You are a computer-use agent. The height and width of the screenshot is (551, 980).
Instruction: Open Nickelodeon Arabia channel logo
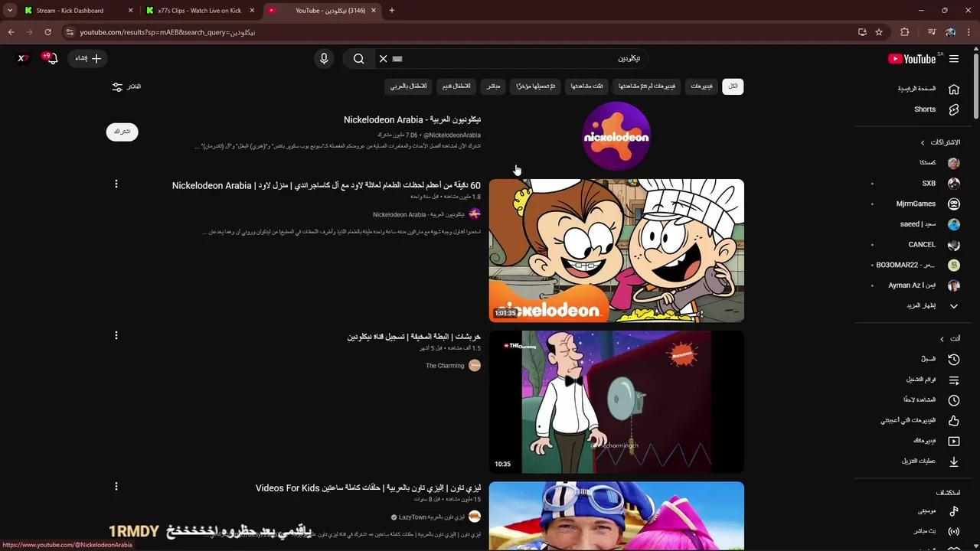(x=616, y=136)
